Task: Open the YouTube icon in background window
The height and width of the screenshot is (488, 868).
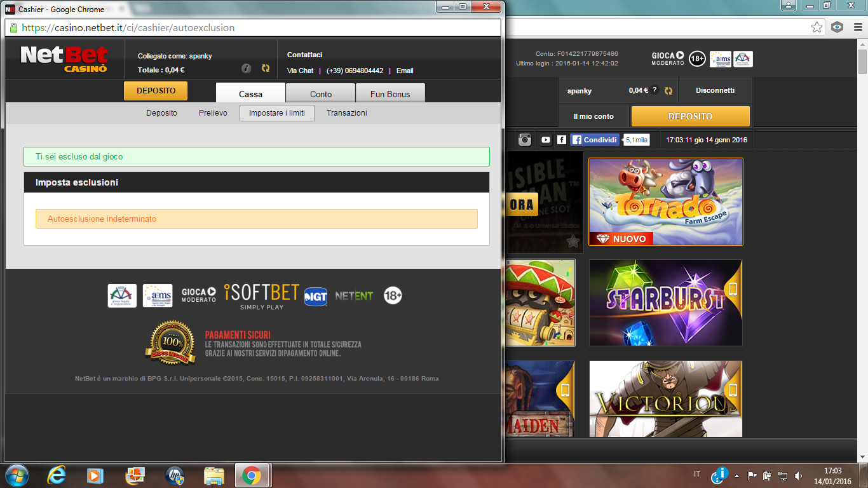Action: [546, 140]
